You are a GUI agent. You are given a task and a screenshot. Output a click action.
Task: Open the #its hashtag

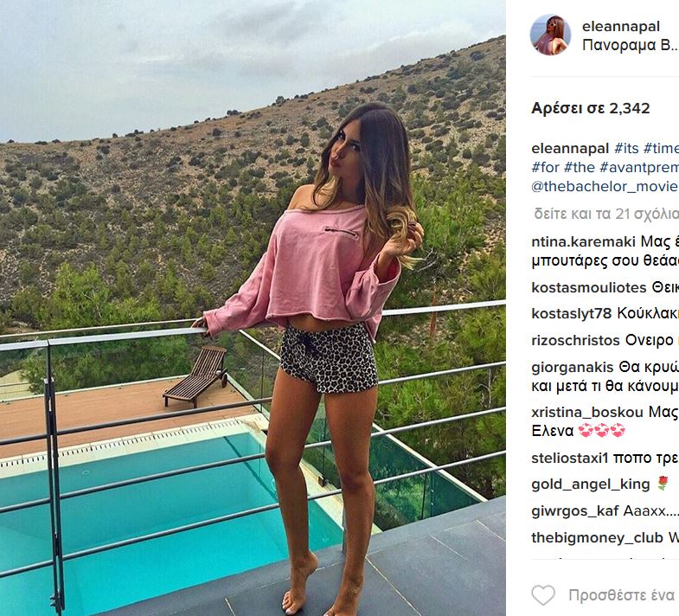point(626,148)
